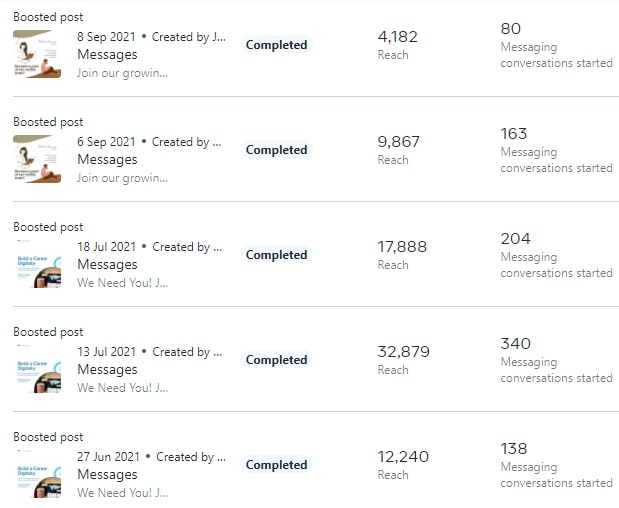Viewport: 619px width, 508px height.
Task: Select Completed badge on 18 Jul 2021 post
Action: pyautogui.click(x=276, y=255)
